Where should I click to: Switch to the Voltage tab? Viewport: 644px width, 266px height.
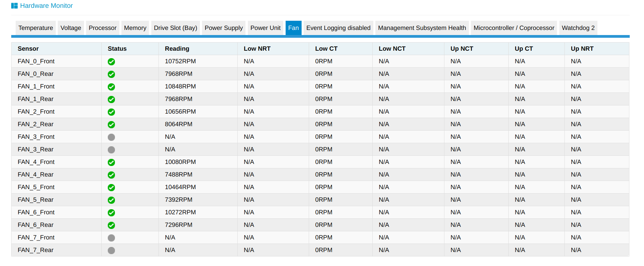click(71, 28)
